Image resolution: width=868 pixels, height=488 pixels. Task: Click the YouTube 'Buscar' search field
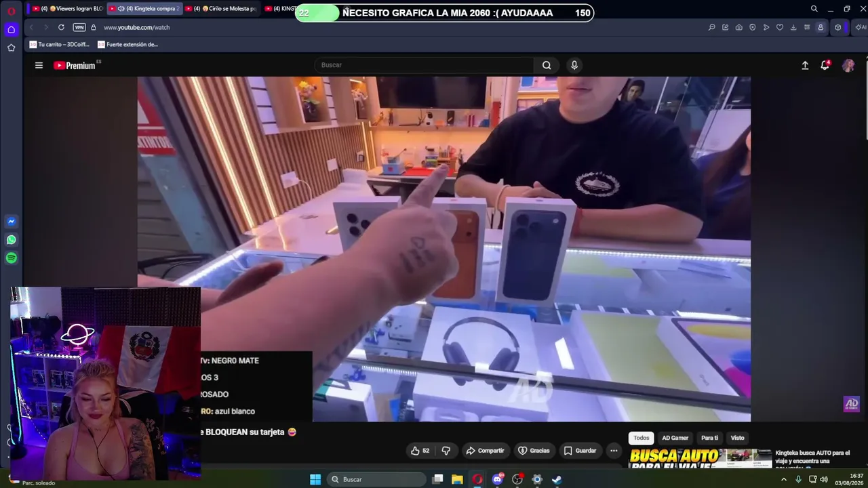tap(424, 65)
